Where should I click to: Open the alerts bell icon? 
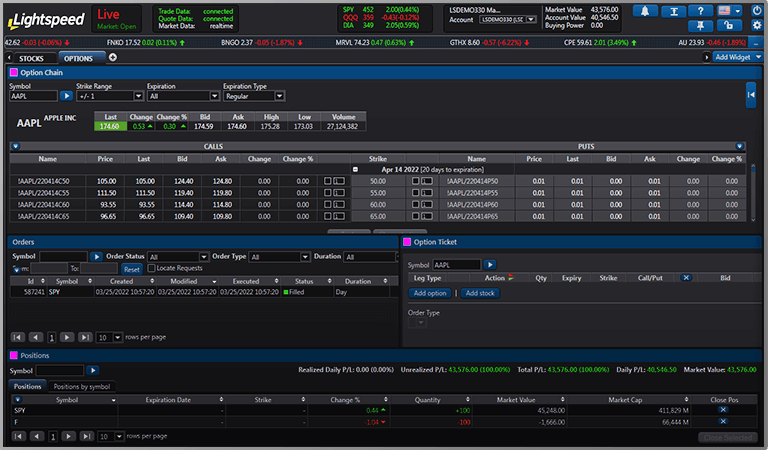pos(645,11)
